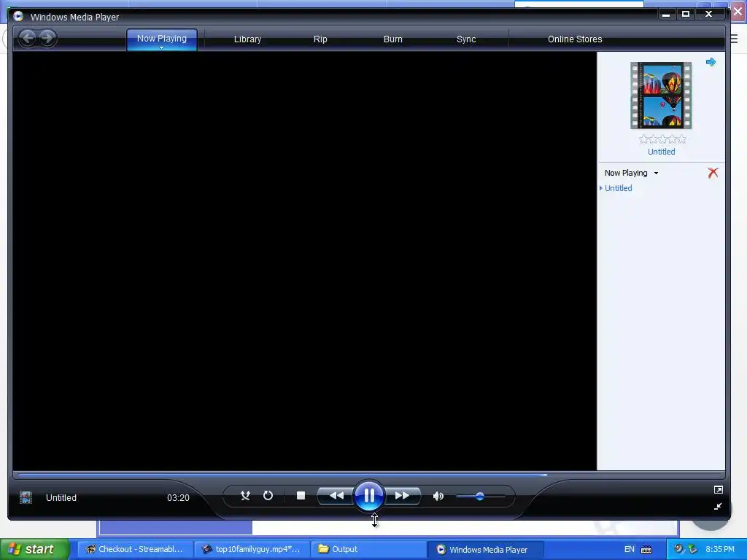Screen dimensions: 747x560
Task: Open the Online Stores tab
Action: tap(575, 39)
